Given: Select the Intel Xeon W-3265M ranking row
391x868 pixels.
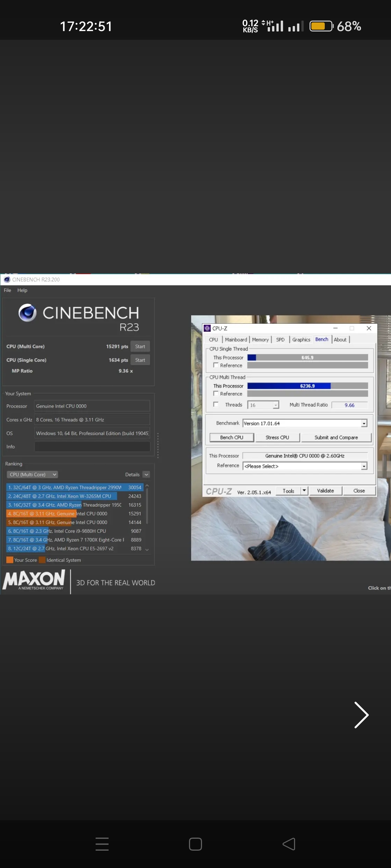Looking at the screenshot, I should (75, 496).
